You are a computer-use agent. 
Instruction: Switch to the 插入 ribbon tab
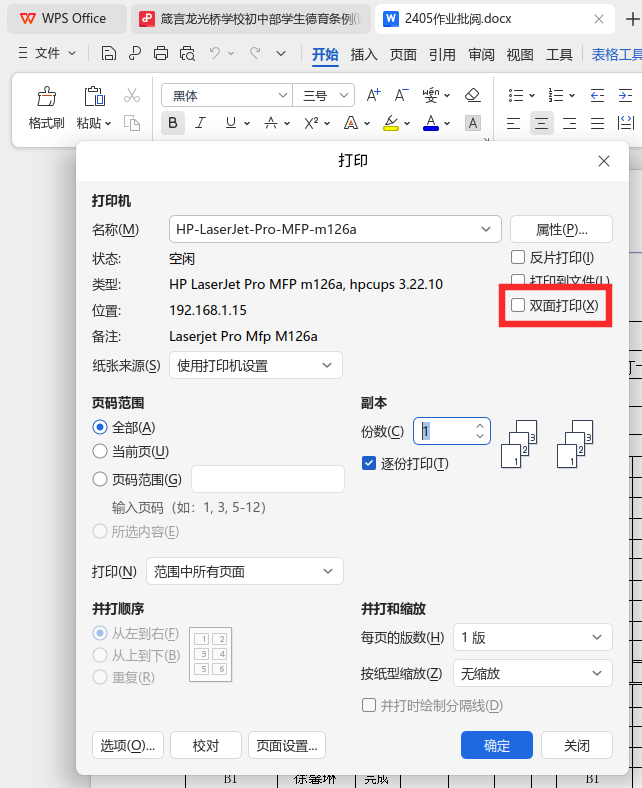coord(364,54)
